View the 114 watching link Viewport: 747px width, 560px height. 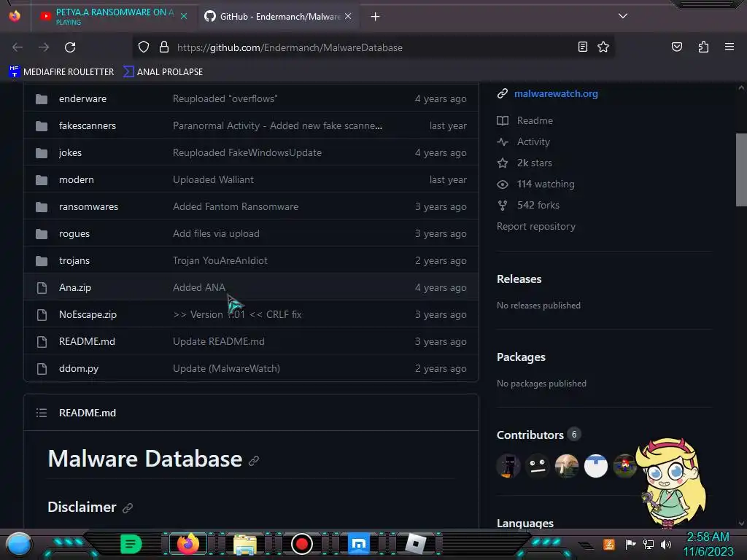pos(546,184)
